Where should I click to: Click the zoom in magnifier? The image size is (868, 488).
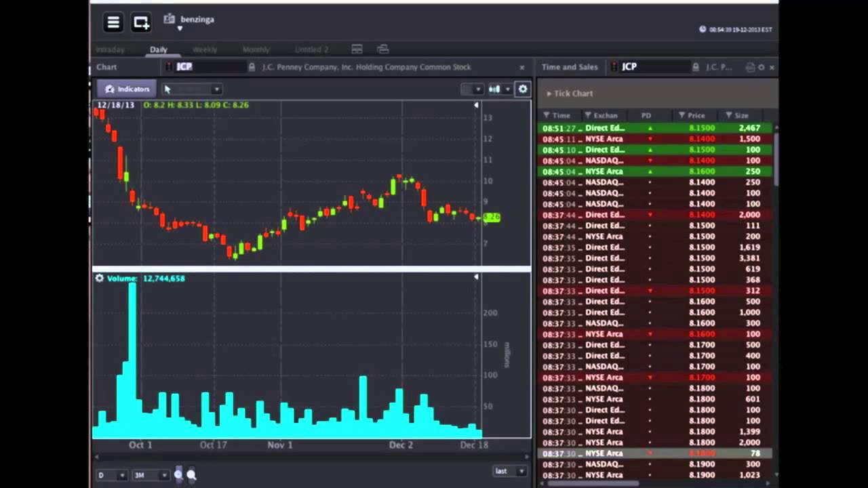[x=178, y=474]
